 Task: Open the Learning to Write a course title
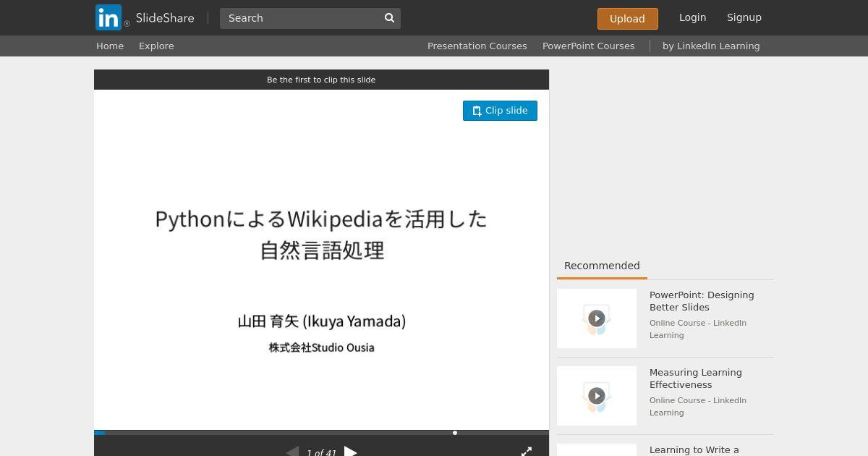(694, 450)
